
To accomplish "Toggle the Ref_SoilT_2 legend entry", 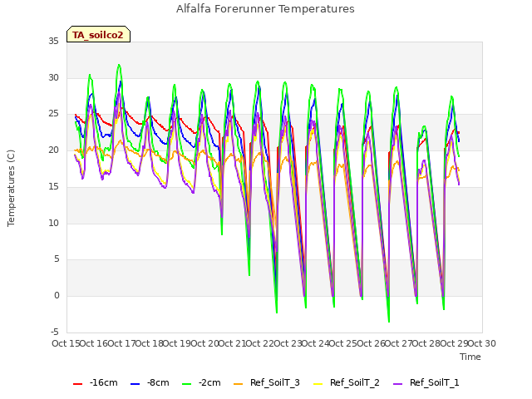I will pos(347,382).
